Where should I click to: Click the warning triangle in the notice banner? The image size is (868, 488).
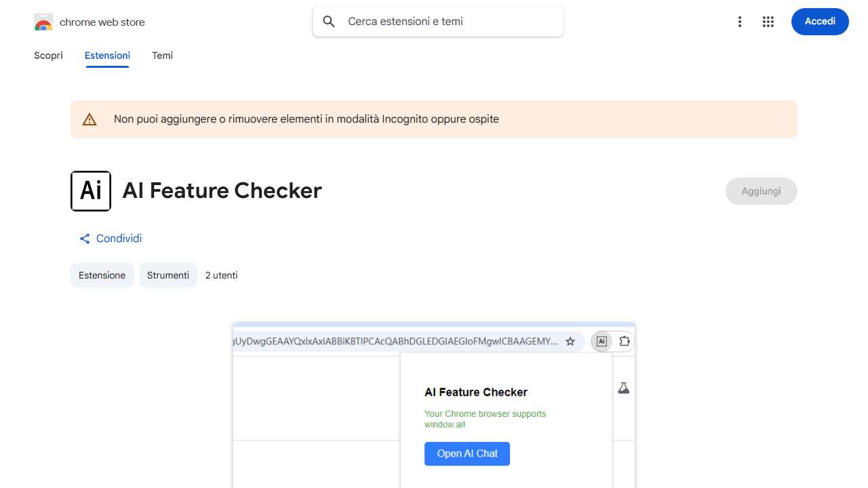click(x=89, y=119)
